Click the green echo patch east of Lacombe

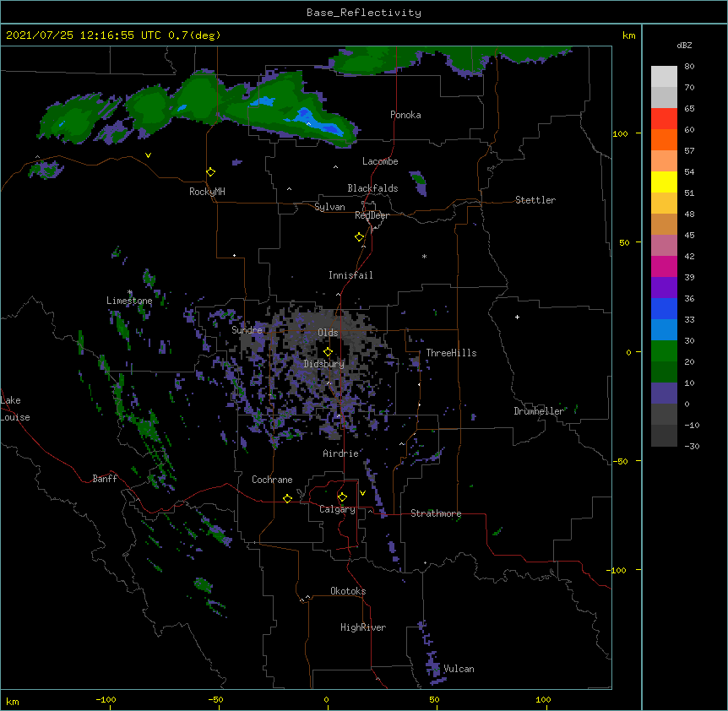(x=418, y=182)
